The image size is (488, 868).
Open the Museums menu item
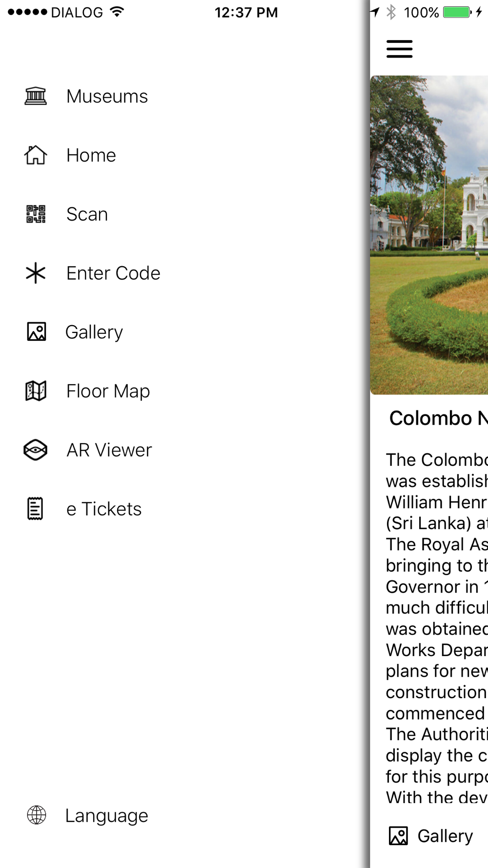point(107,96)
